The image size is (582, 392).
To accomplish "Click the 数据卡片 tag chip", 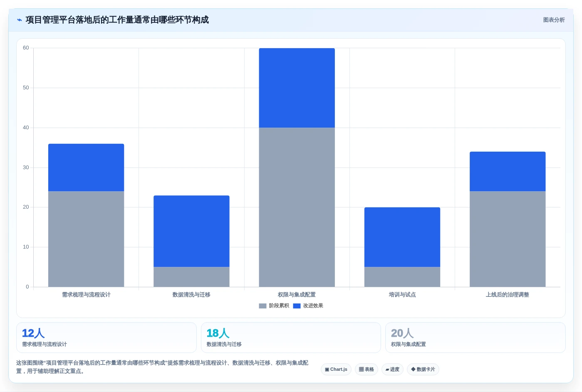I will click(x=423, y=369).
